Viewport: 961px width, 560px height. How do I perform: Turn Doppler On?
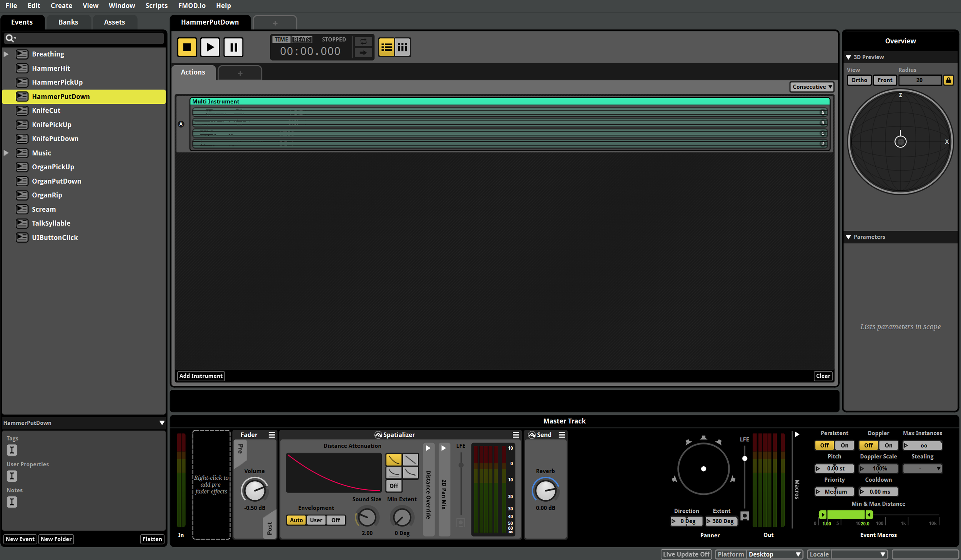(x=888, y=446)
